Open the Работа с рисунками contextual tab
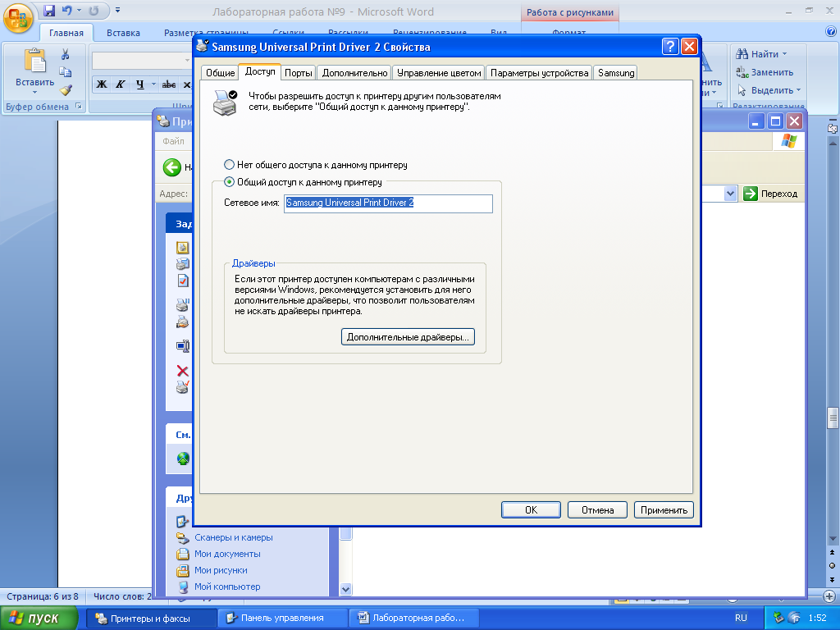The height and width of the screenshot is (630, 840). (570, 12)
